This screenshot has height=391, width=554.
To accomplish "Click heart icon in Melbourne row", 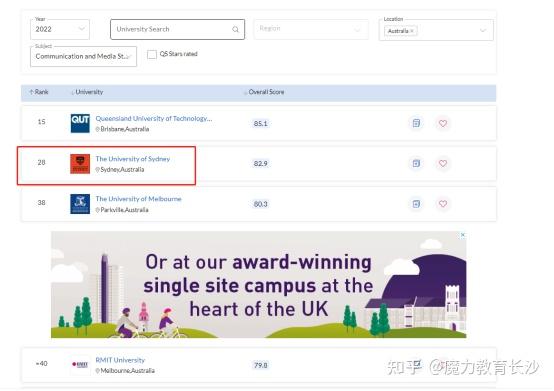I will [x=443, y=204].
